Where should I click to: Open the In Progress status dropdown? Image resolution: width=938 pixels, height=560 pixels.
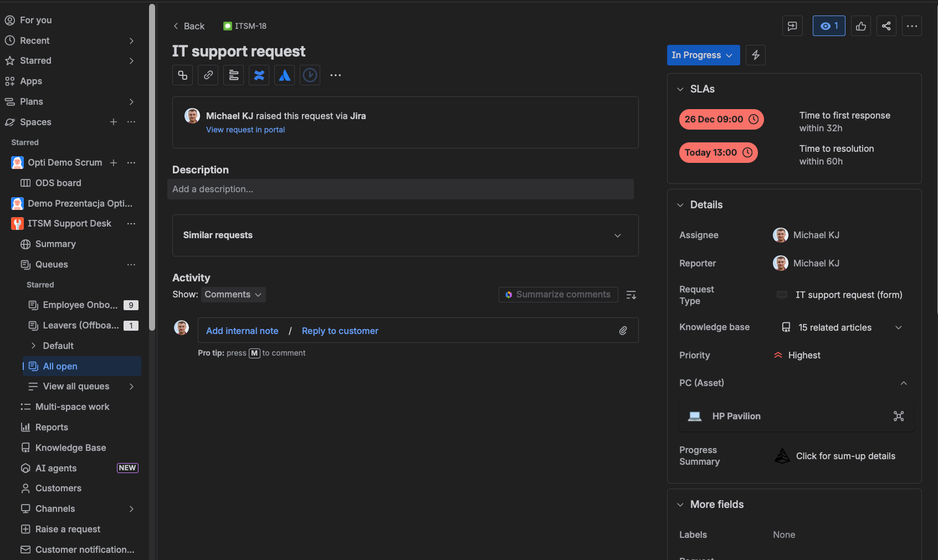(x=703, y=55)
